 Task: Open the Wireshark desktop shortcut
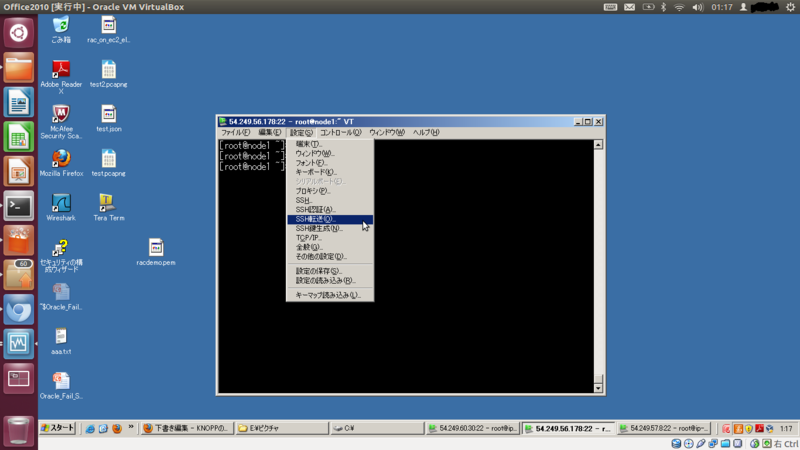coord(61,207)
